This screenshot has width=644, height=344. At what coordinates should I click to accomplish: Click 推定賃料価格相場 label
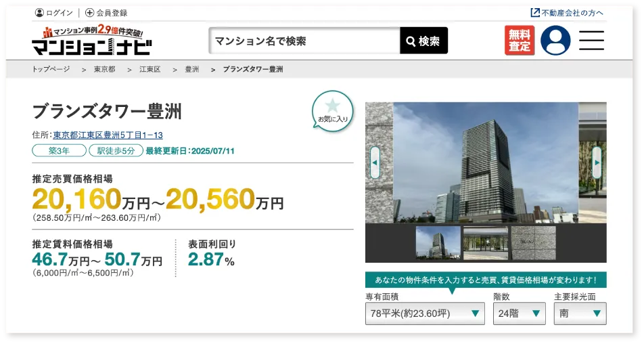72,244
